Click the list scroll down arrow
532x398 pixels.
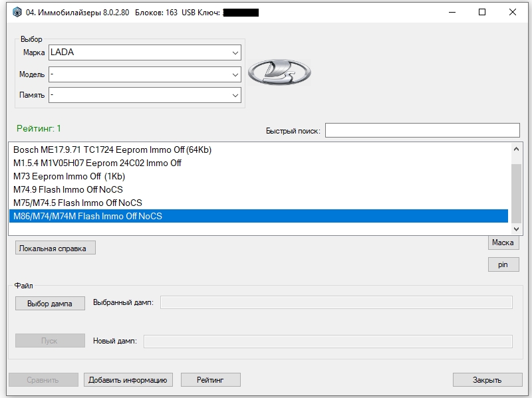coord(516,229)
